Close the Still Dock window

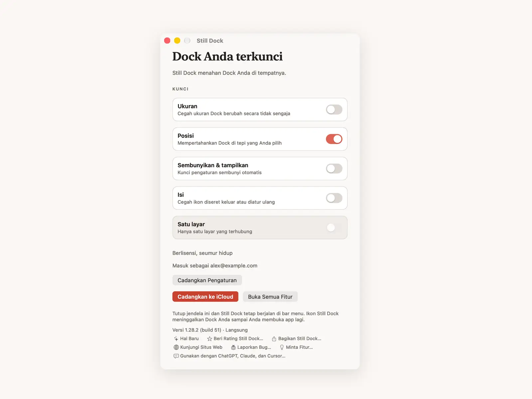click(167, 41)
